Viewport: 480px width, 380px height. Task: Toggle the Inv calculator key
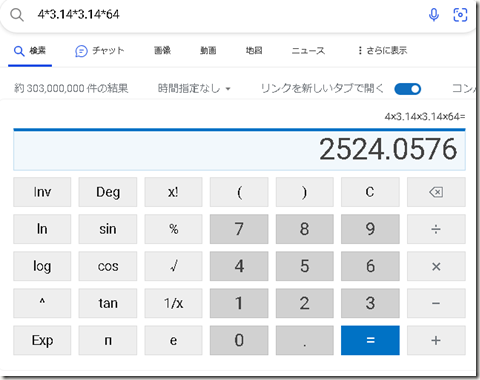pos(42,192)
